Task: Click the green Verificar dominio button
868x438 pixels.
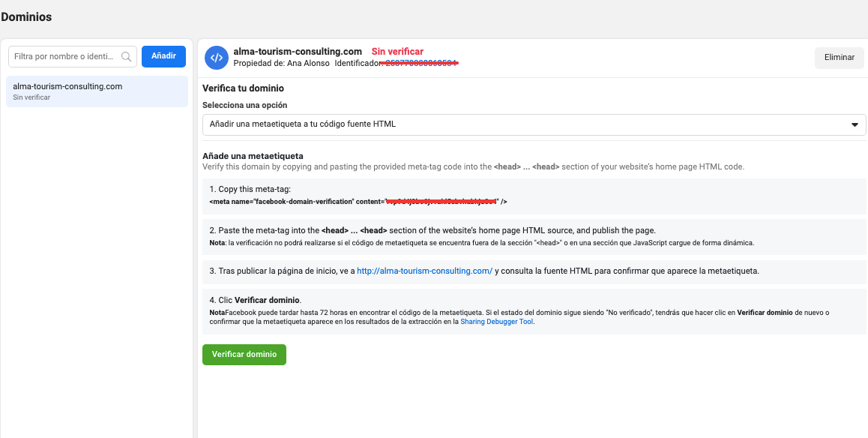Action: click(244, 355)
